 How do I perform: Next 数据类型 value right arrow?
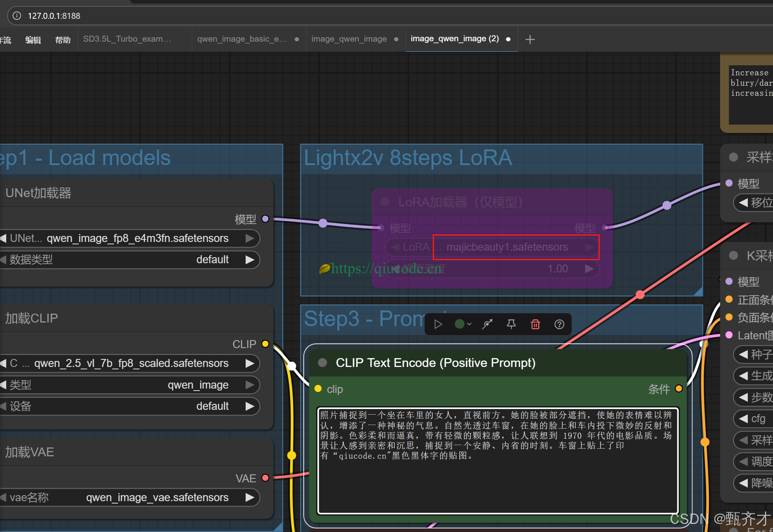tap(250, 260)
